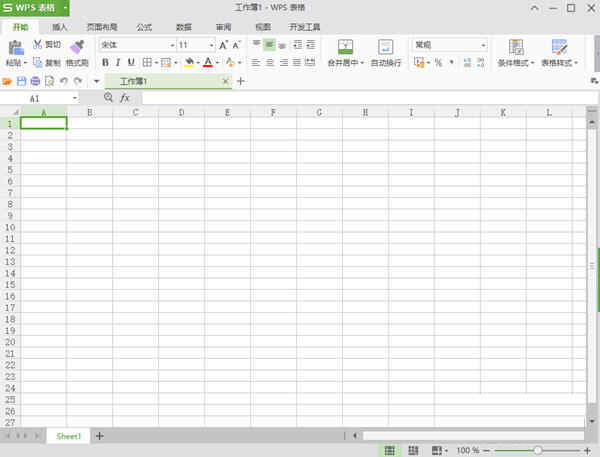
Task: Select the Sheet1 worksheet tab
Action: (68, 436)
